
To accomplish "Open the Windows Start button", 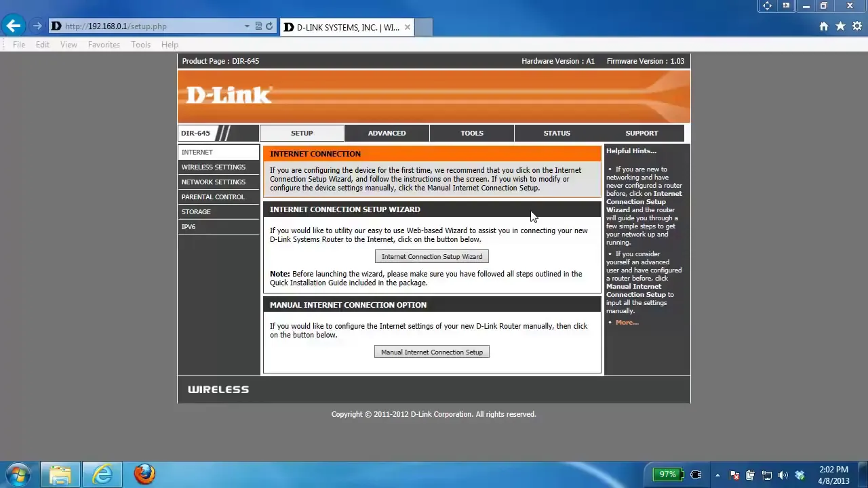I will [x=18, y=474].
